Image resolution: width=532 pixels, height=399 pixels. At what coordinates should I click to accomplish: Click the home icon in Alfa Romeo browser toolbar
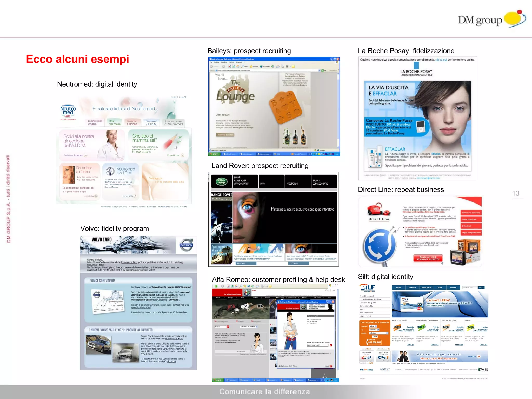point(236,286)
